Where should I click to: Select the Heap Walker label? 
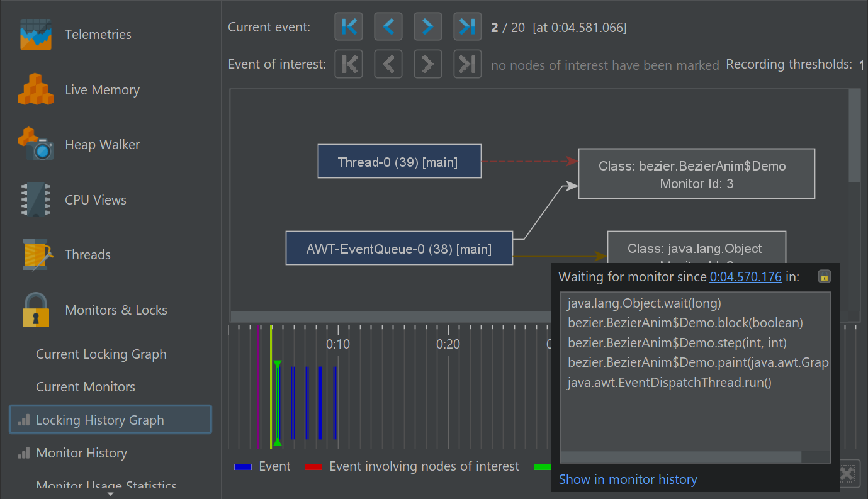pos(102,144)
